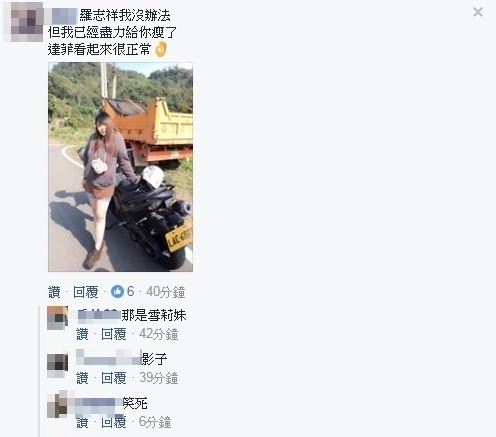Reply to the main comment via 回覆

coord(86,292)
